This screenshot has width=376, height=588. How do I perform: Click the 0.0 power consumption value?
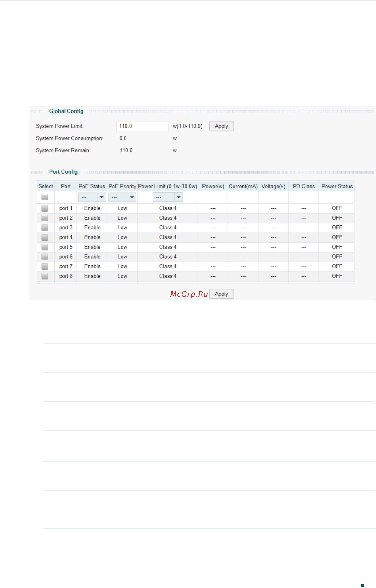point(123,138)
